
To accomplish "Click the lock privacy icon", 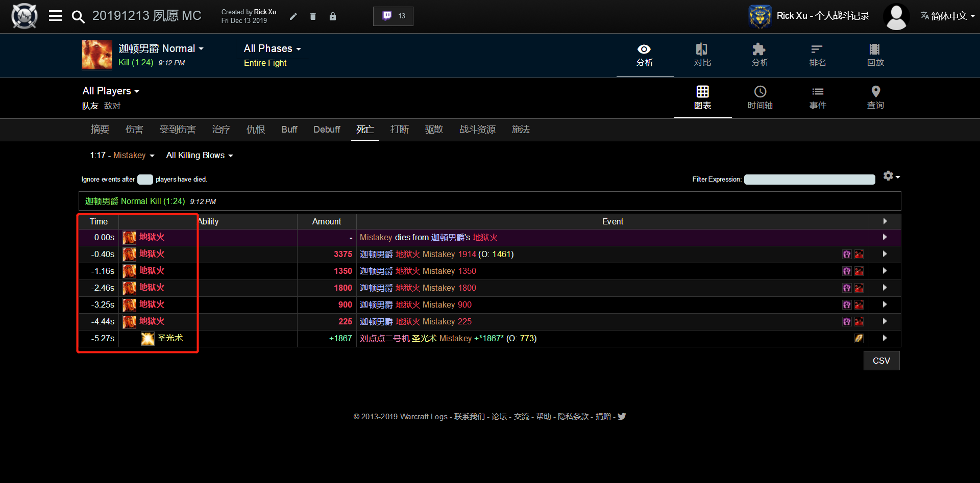I will tap(333, 16).
